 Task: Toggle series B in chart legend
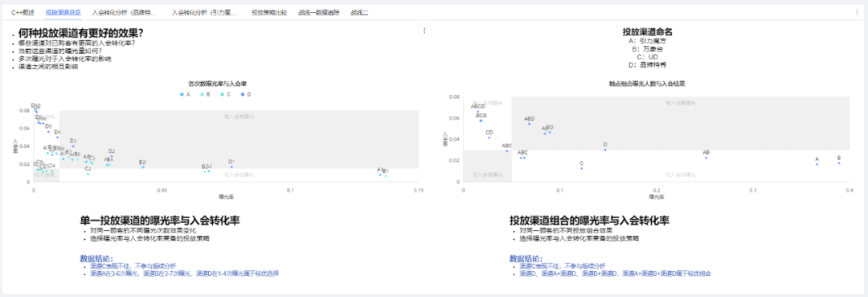(x=205, y=95)
